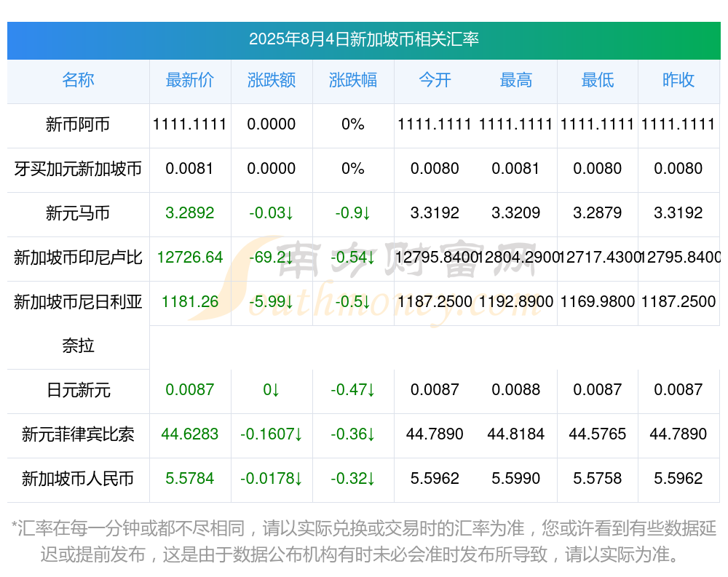Click latest price 12726.64

pyautogui.click(x=189, y=257)
